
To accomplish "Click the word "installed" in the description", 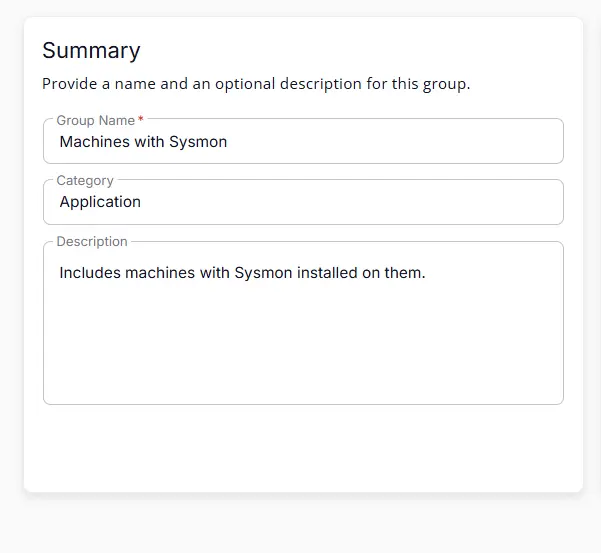I will pos(329,272).
